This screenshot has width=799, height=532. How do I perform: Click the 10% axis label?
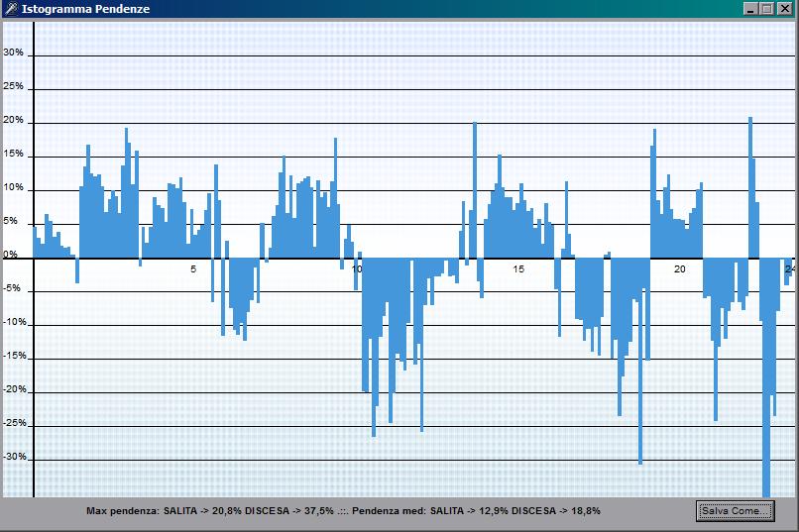click(13, 187)
